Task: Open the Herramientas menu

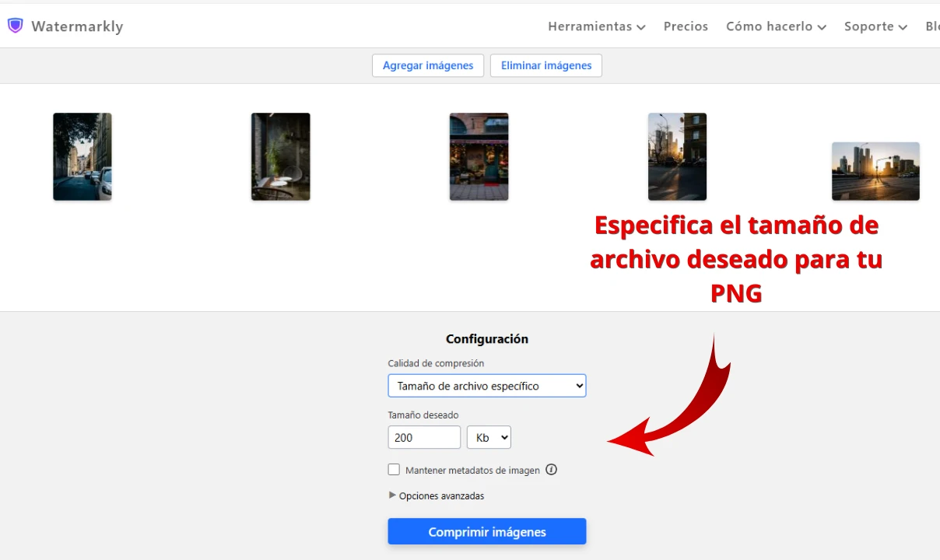Action: [x=596, y=26]
